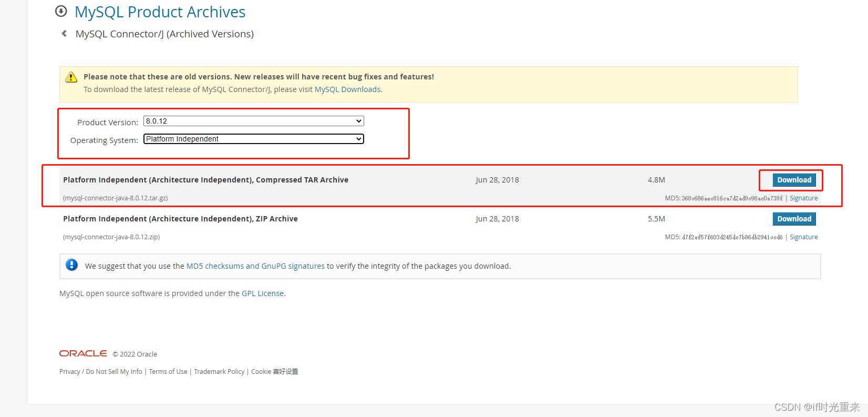Open MD5 checksums and GnuPG signatures link
This screenshot has height=417, width=868.
point(255,266)
